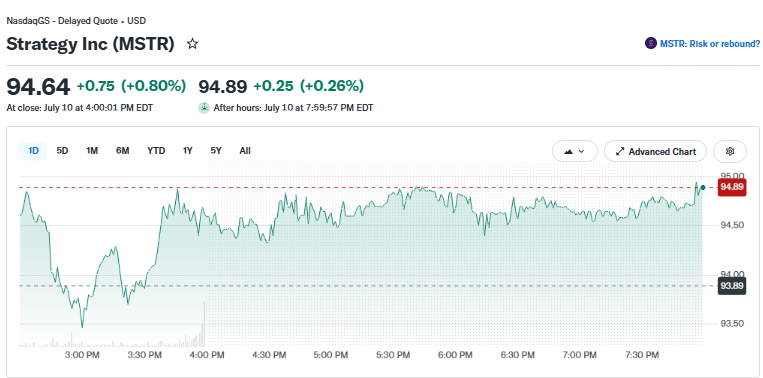Open the Advanced Chart button
763x378 pixels.
click(x=655, y=151)
